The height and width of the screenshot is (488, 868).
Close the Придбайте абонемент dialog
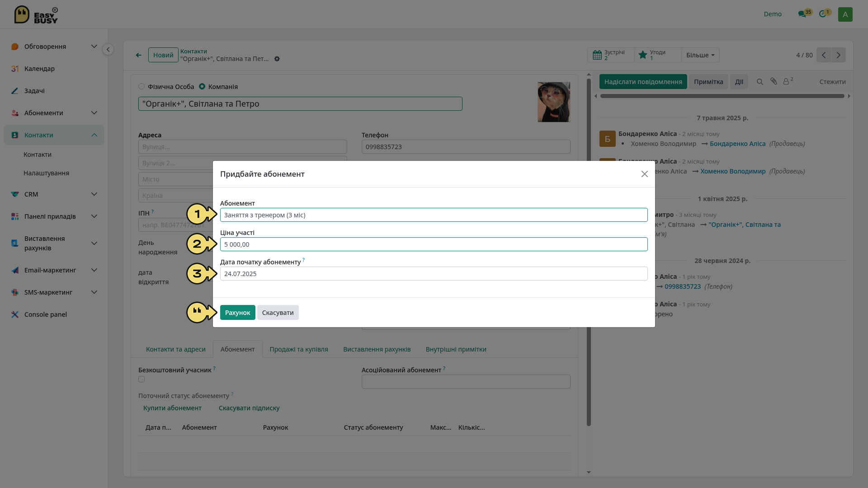point(645,174)
